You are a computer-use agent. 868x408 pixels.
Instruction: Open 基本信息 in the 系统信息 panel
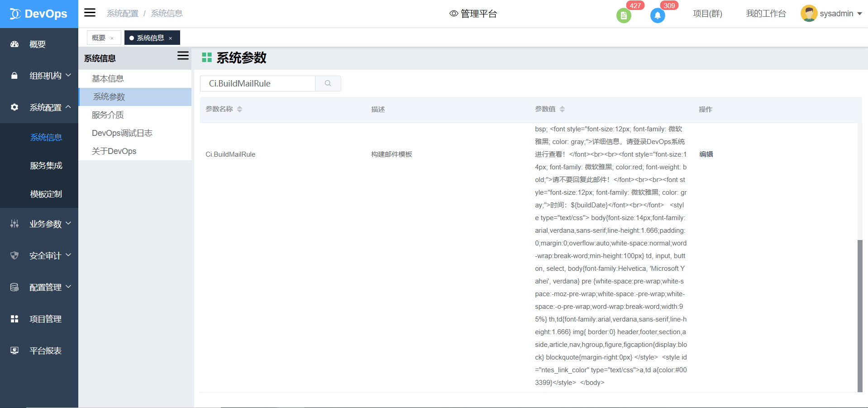pyautogui.click(x=135, y=79)
